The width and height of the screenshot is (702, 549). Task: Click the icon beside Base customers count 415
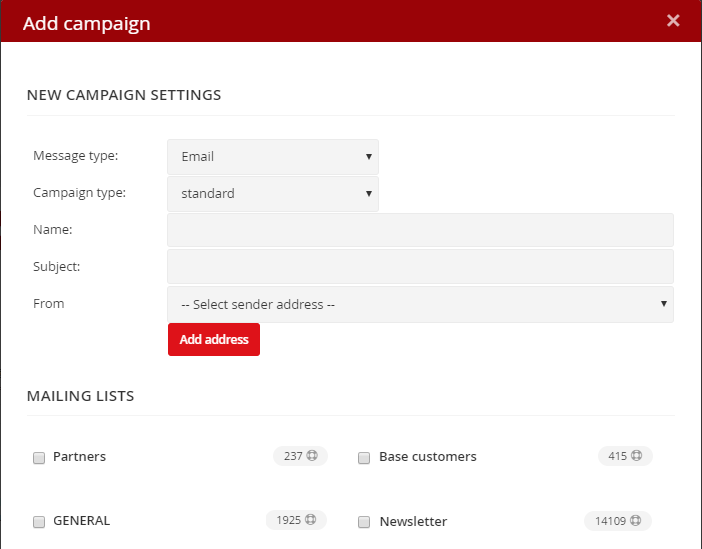point(636,455)
